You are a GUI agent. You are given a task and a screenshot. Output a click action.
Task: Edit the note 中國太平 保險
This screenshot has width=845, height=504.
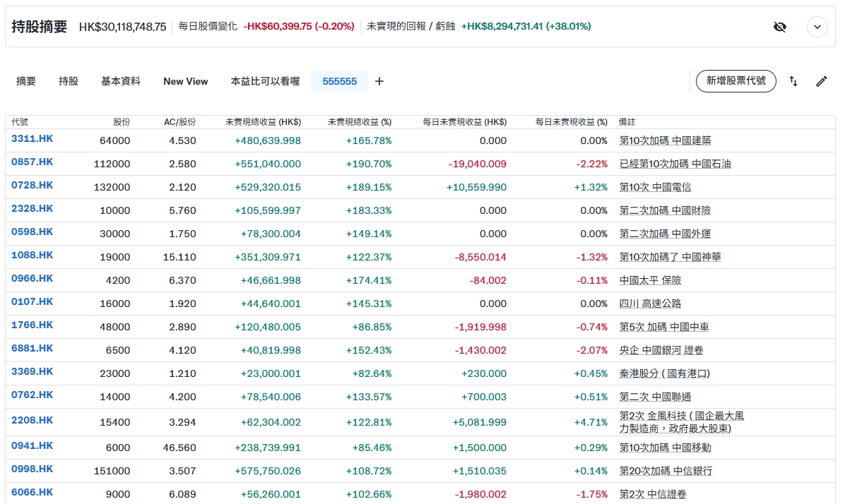pyautogui.click(x=650, y=280)
